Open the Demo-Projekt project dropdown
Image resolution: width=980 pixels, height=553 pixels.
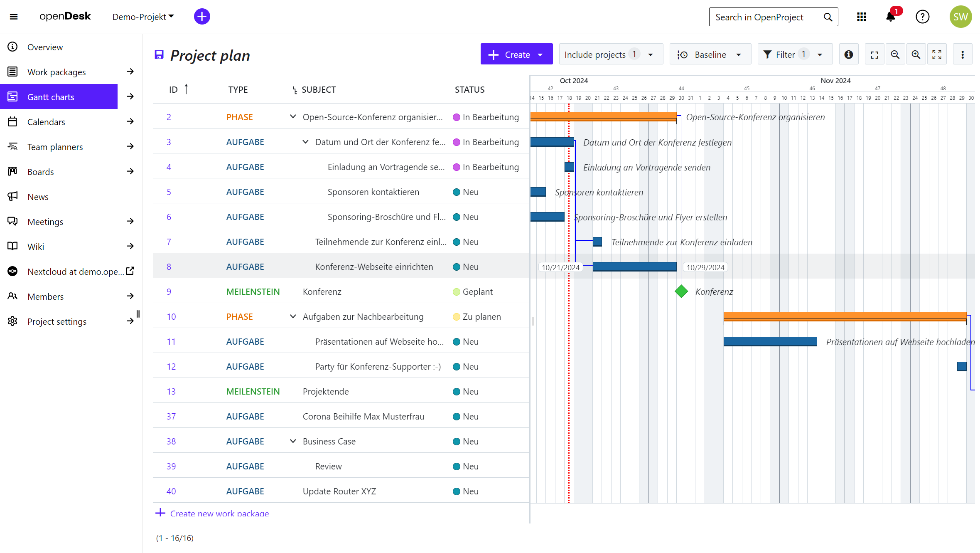point(143,17)
